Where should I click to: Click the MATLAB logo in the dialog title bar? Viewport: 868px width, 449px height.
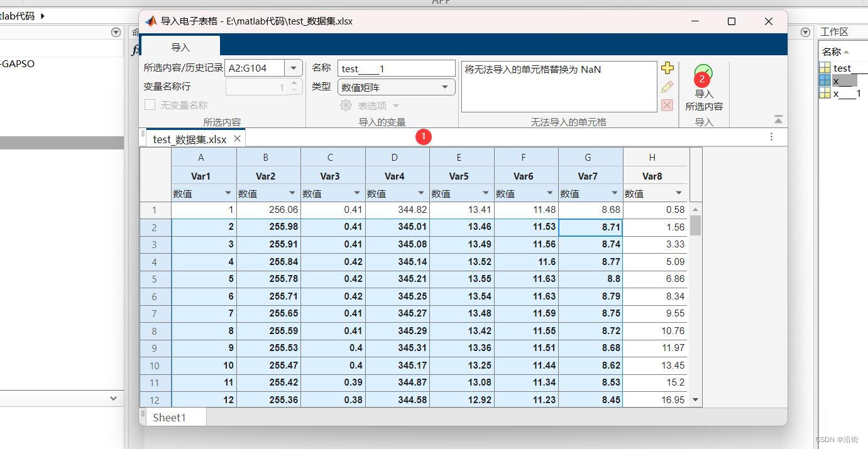coord(150,20)
